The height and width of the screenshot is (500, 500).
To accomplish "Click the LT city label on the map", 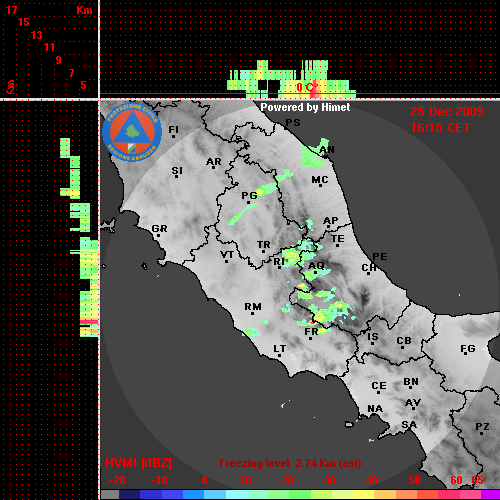I will tap(280, 349).
